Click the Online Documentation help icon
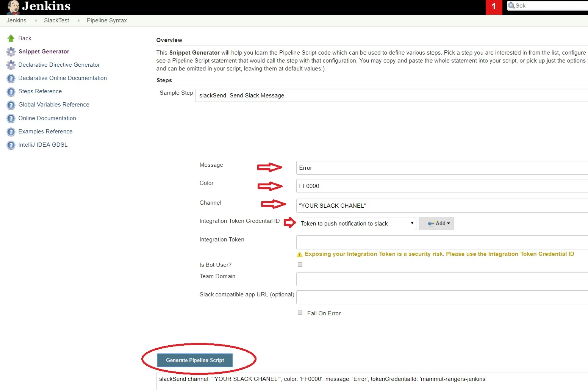The width and height of the screenshot is (588, 390). point(11,119)
